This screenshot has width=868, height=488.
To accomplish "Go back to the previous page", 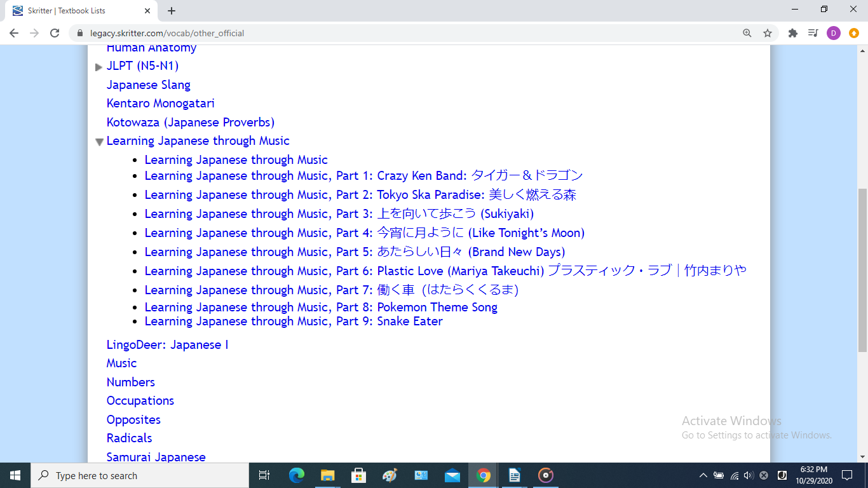I will [14, 33].
